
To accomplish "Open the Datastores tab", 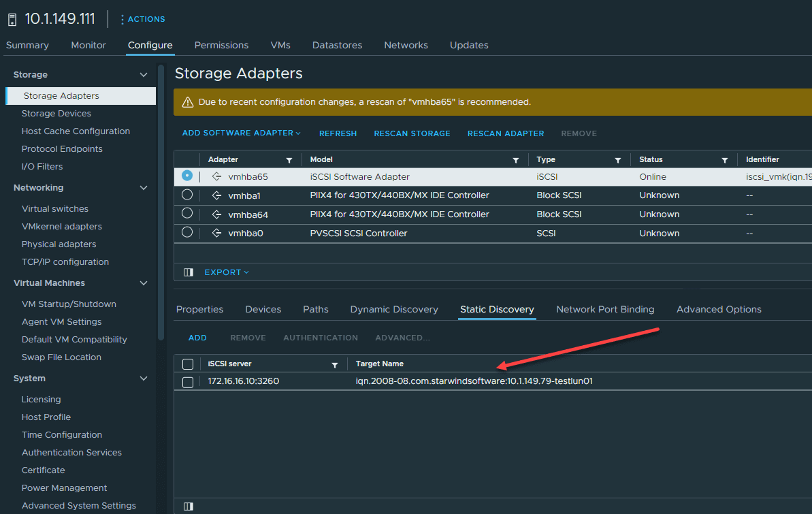I will pyautogui.click(x=337, y=45).
